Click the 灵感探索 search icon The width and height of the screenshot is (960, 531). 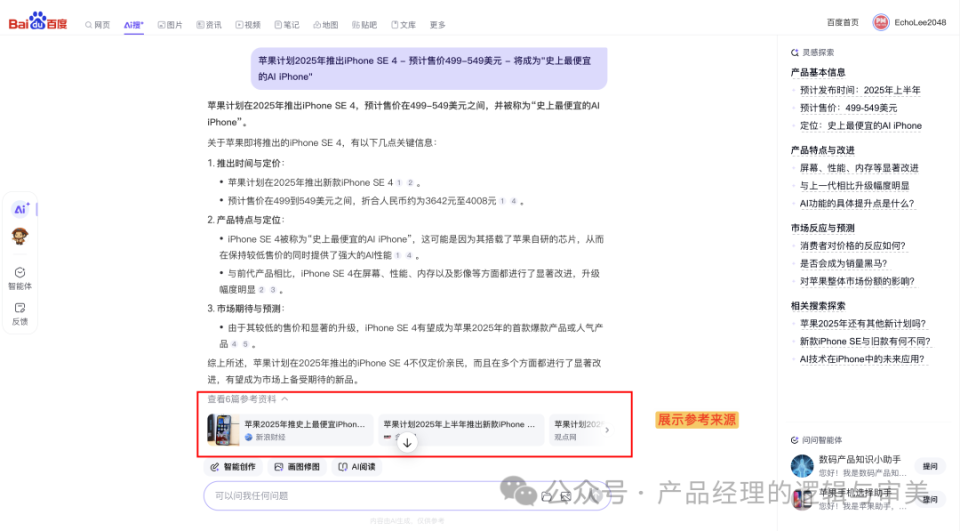click(x=795, y=53)
